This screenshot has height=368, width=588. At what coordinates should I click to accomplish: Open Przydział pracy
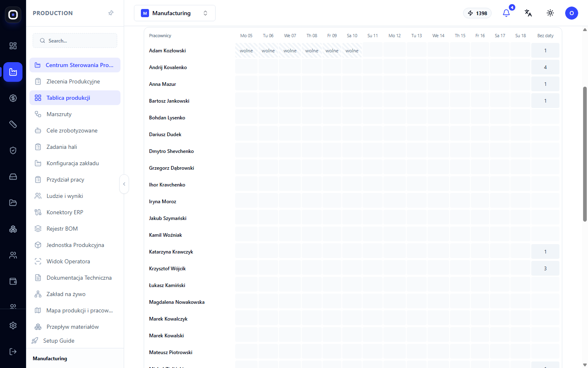(x=75, y=180)
